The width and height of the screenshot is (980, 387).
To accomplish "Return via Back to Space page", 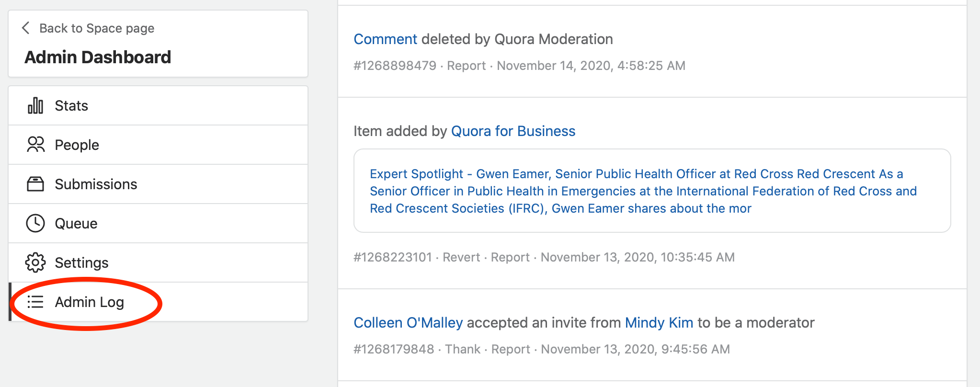I will coord(97,28).
